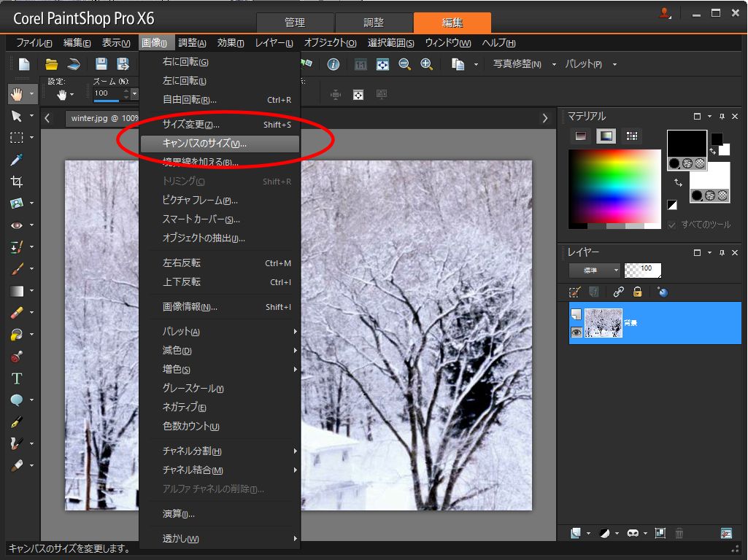Screen dimensions: 748x560
Task: Click the Fit to Window toolbar icon
Action: click(382, 64)
